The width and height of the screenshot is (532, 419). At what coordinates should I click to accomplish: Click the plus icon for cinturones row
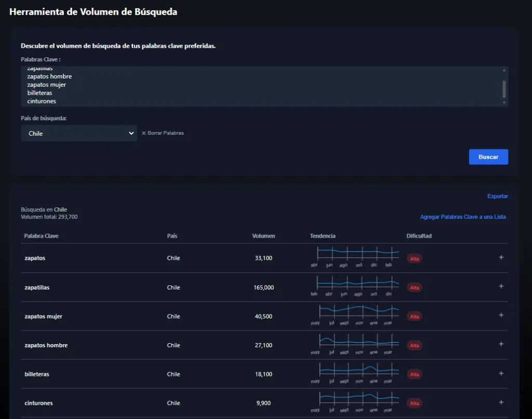(501, 402)
